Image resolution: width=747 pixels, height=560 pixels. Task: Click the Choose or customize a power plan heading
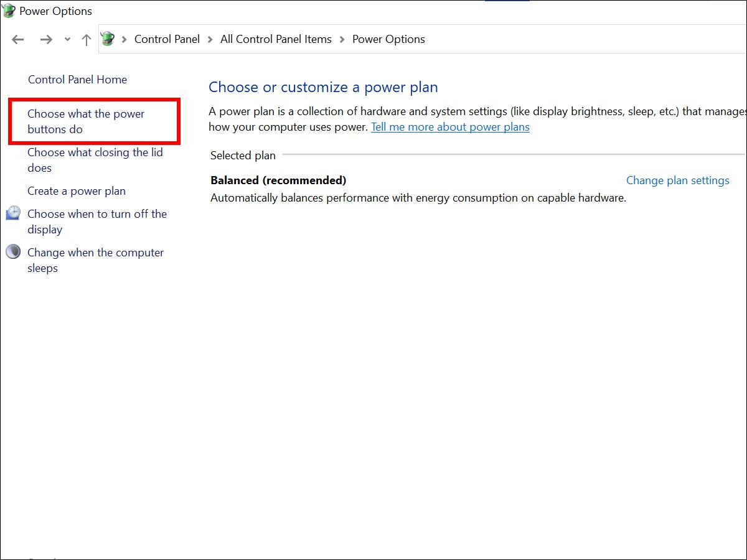point(323,87)
